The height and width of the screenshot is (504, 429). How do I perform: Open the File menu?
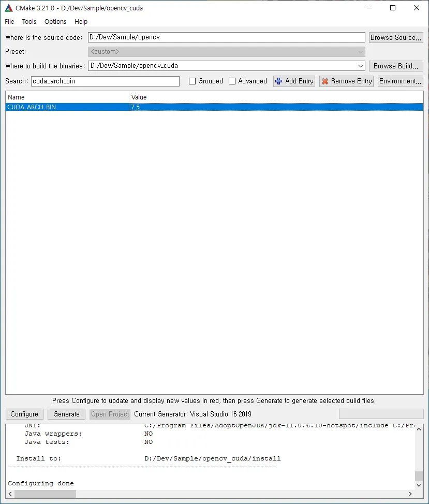9,22
